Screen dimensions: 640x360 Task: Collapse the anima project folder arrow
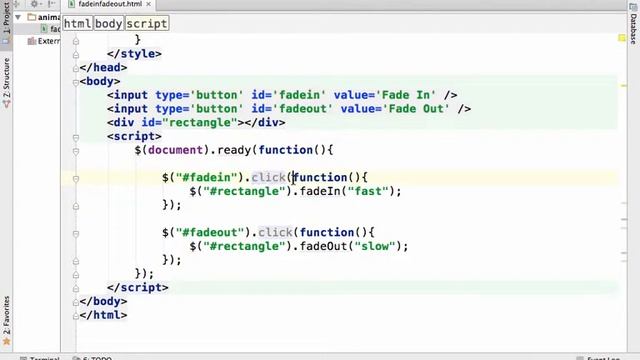point(18,17)
